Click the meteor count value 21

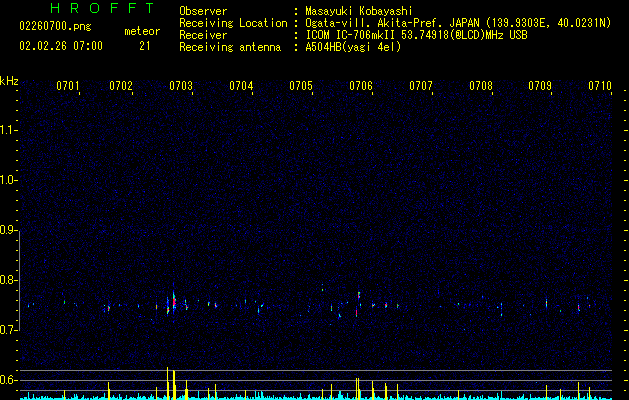tap(145, 46)
